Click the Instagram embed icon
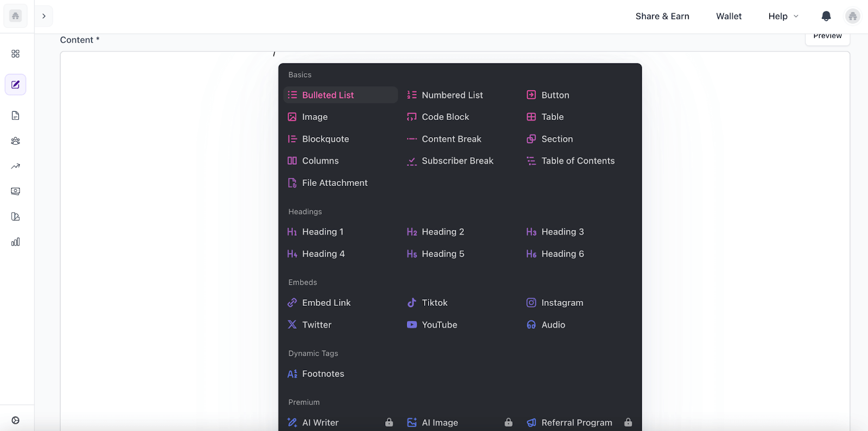Screen dimensions: 868x431 531,303
